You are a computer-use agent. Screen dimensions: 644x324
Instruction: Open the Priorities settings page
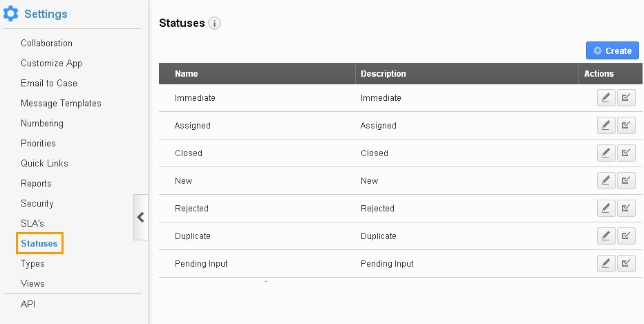38,143
